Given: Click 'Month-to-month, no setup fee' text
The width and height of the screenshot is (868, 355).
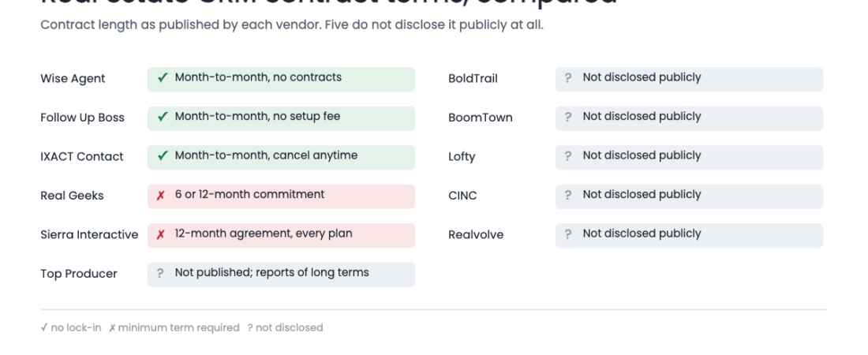Looking at the screenshot, I should click(257, 116).
